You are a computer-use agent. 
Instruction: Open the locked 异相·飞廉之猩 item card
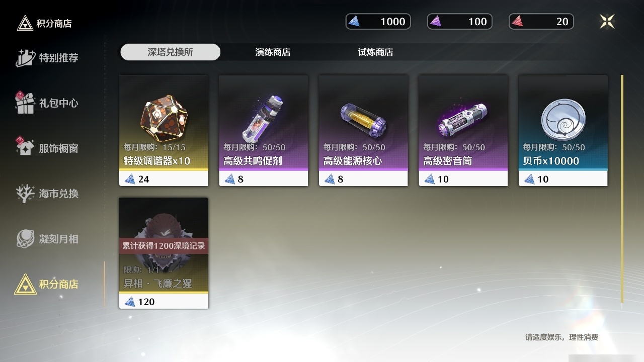coord(164,253)
